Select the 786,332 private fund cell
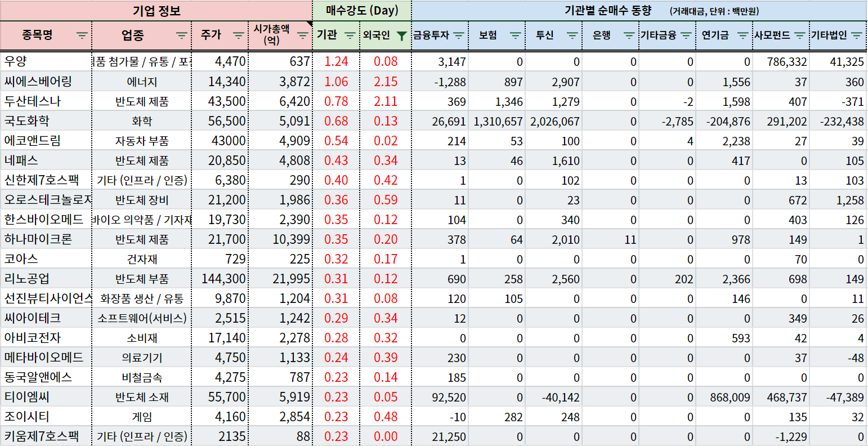Screen dimensions: 868x446 coord(781,61)
